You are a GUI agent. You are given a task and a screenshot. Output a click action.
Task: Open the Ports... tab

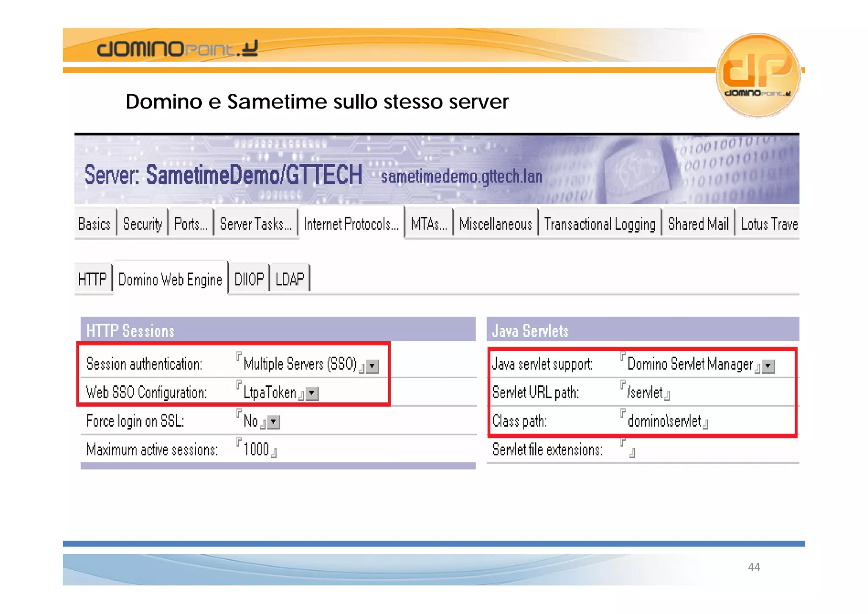pos(191,223)
